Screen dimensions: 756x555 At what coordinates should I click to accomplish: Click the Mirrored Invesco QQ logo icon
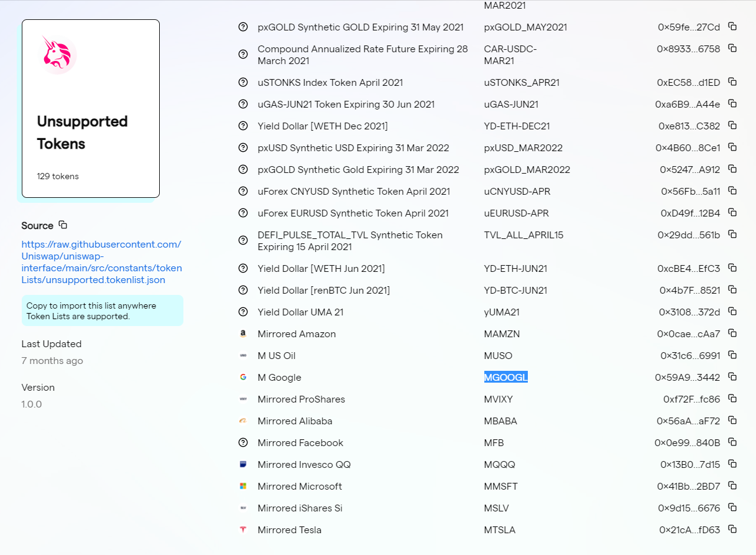(243, 464)
